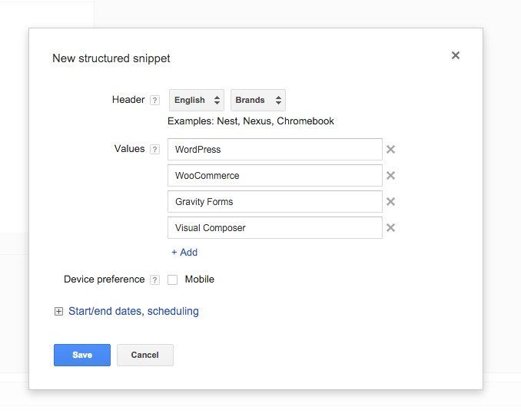Click the New structured snippet title
This screenshot has width=521, height=420.
tap(111, 58)
